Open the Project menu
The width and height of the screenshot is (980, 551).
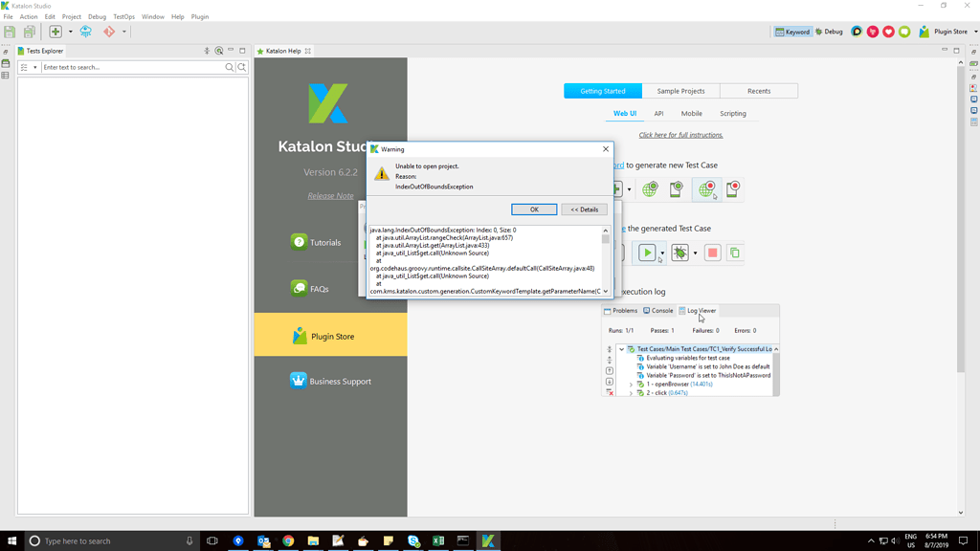pos(71,17)
